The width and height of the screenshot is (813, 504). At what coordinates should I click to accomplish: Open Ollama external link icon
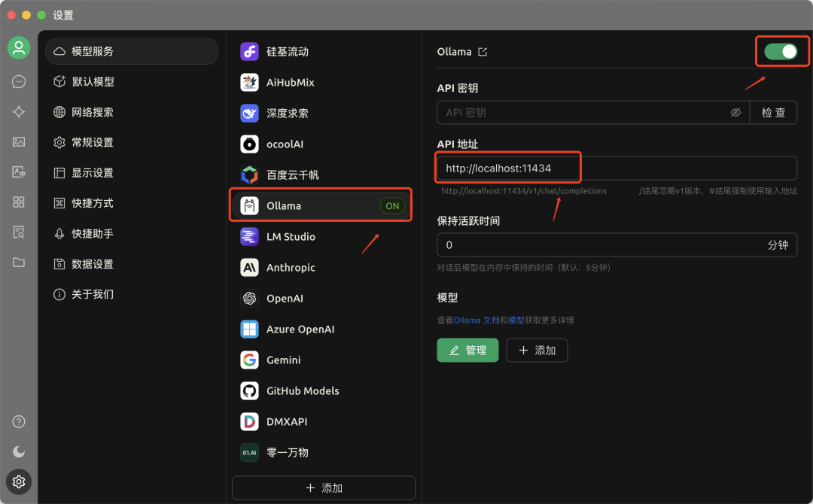tap(483, 52)
